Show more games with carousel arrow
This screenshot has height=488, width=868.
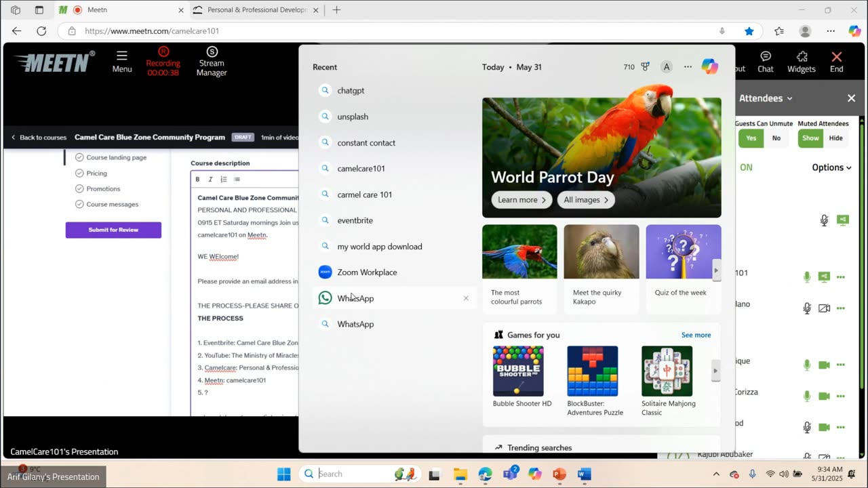715,371
